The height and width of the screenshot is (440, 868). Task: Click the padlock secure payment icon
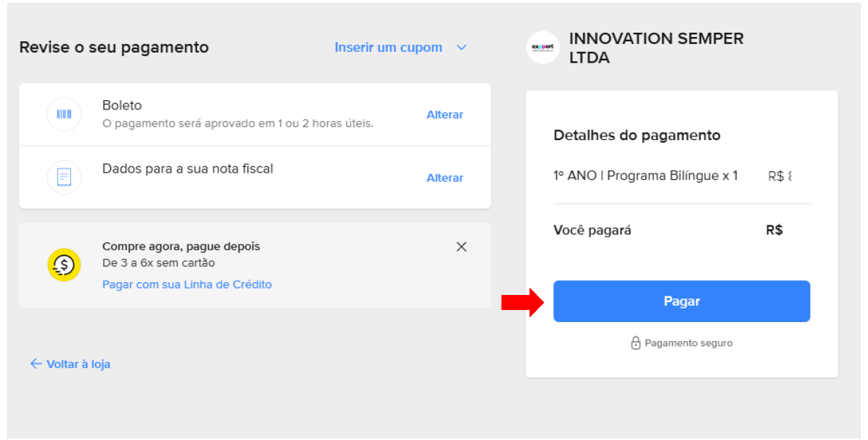(x=636, y=343)
